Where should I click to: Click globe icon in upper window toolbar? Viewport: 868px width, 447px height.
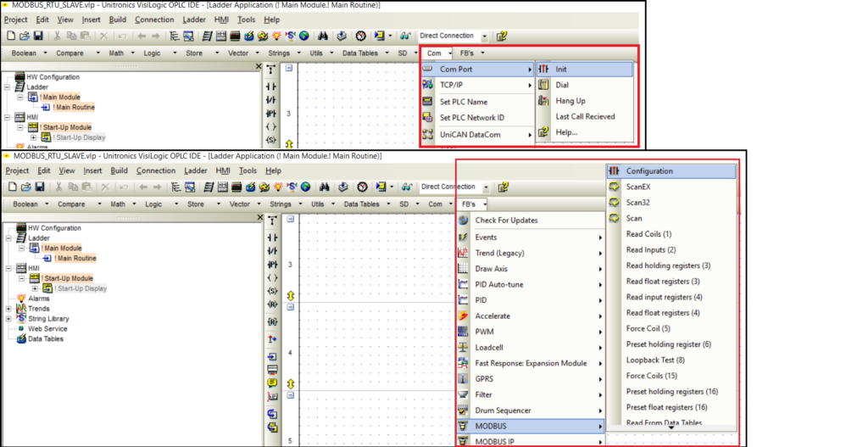tap(304, 36)
